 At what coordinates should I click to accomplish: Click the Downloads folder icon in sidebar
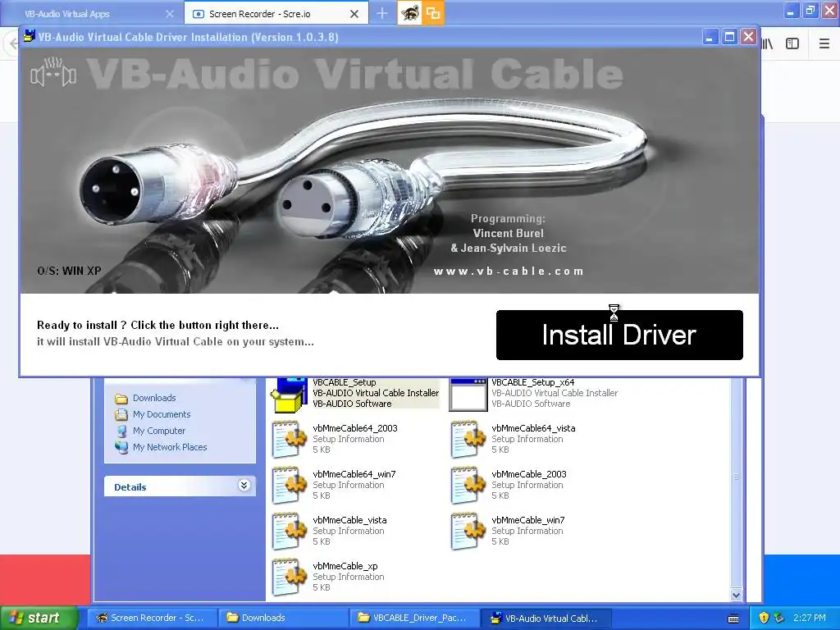click(x=121, y=399)
